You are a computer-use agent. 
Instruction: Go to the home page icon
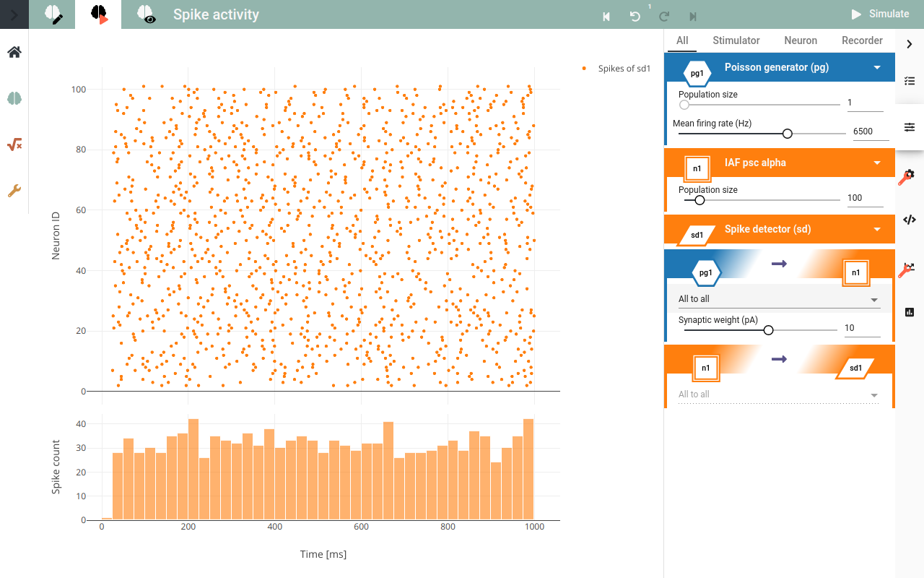point(14,52)
